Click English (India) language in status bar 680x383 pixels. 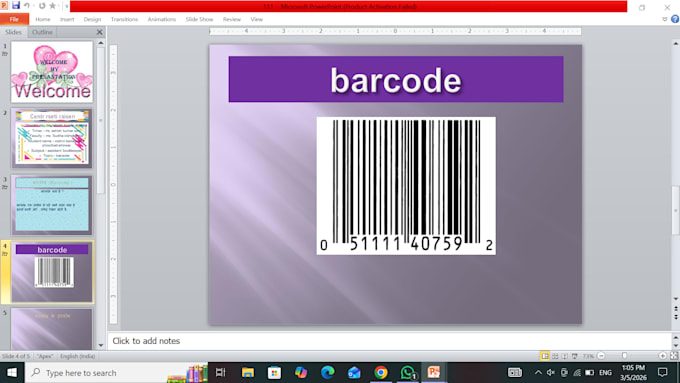78,356
